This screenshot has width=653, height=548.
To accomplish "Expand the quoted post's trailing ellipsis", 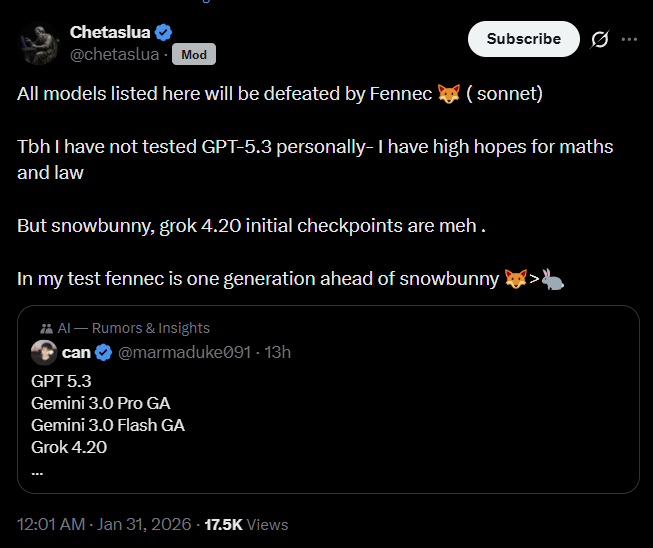I will [37, 471].
